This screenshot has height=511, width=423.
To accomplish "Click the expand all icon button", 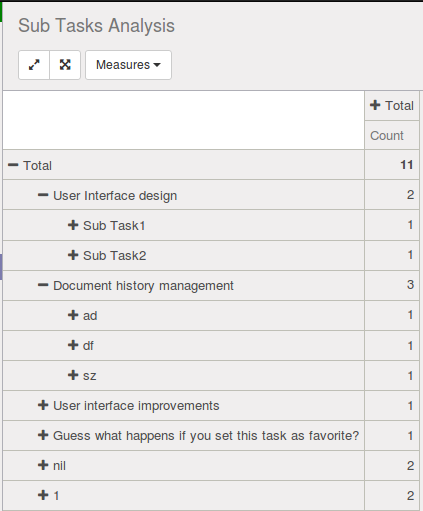I will pos(65,65).
